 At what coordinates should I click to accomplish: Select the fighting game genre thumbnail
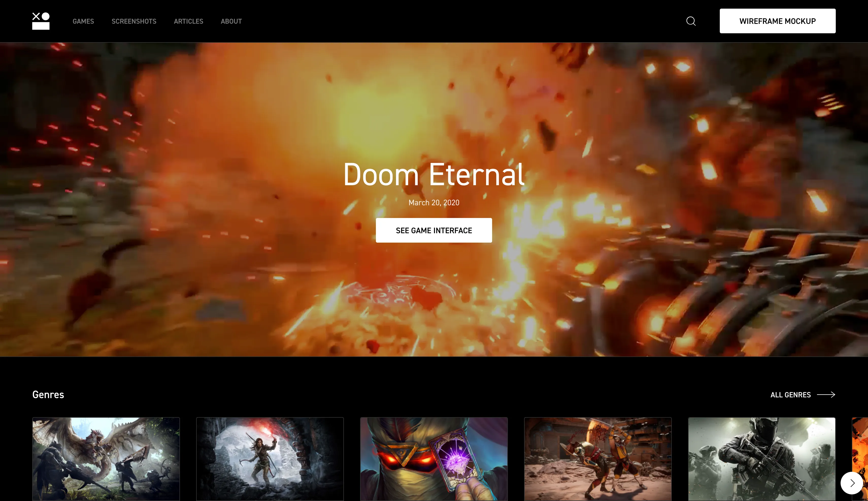click(597, 459)
